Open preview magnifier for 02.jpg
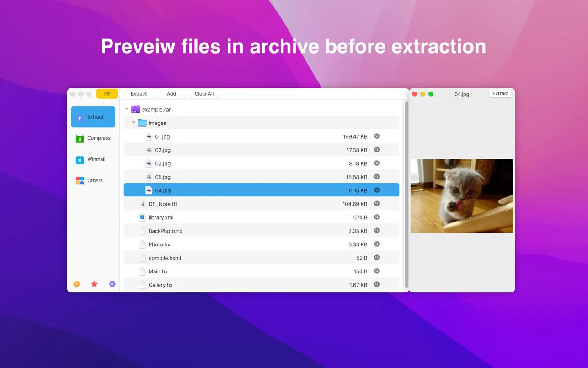Image resolution: width=588 pixels, height=368 pixels. click(x=377, y=163)
